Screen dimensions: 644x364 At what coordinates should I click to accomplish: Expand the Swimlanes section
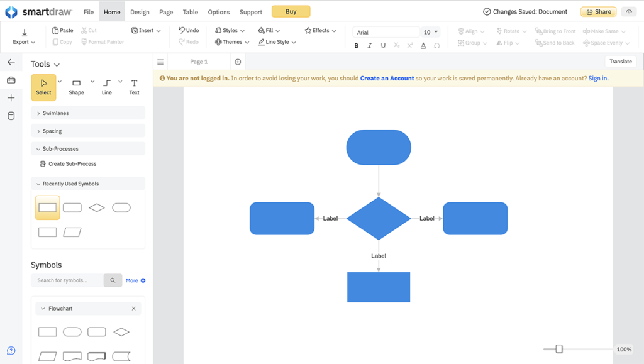pos(57,113)
